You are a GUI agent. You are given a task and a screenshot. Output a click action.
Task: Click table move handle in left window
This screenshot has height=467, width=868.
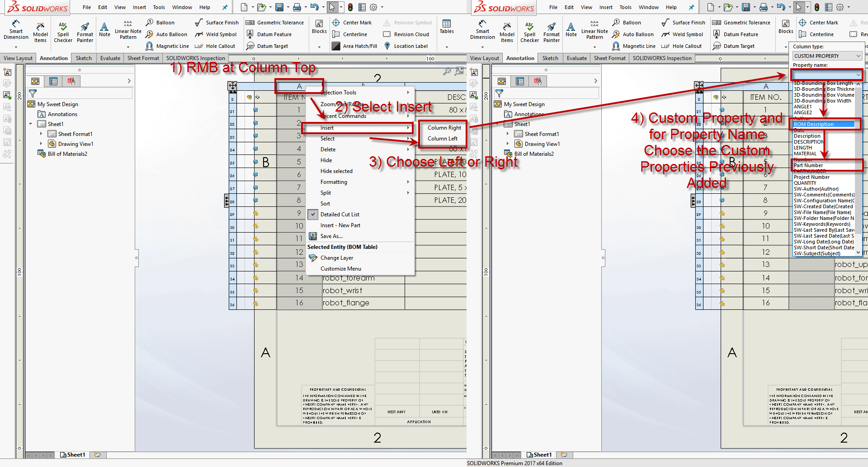pos(232,85)
